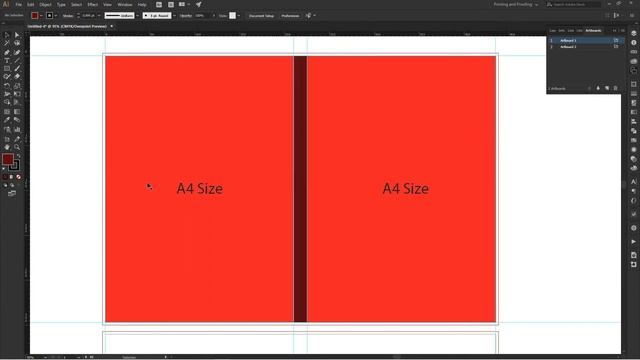
Task: Apply Gradient mode in toolbox
Action: [11, 177]
